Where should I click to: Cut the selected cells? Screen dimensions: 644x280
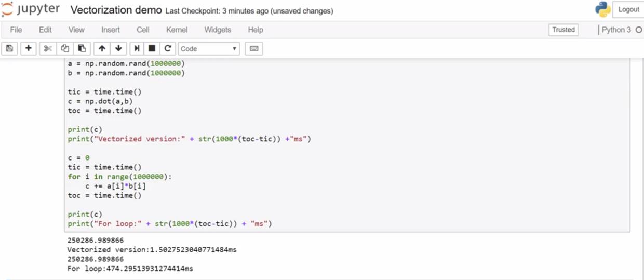48,48
